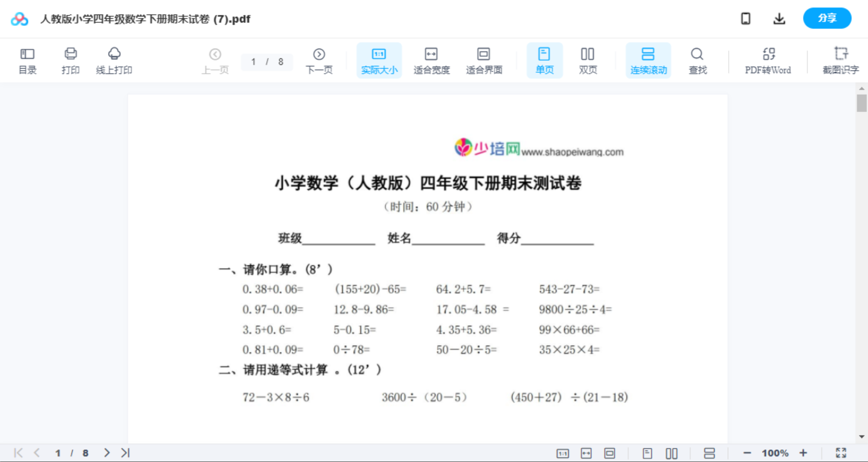
Task: Enable 实际大小 actual size mode
Action: (379, 60)
